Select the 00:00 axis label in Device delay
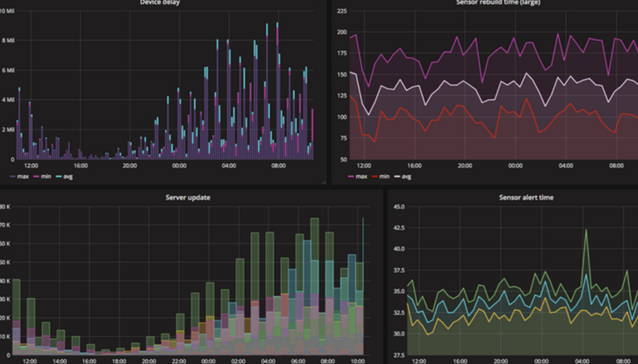Viewport: 638px width, 364px height. coord(179,166)
